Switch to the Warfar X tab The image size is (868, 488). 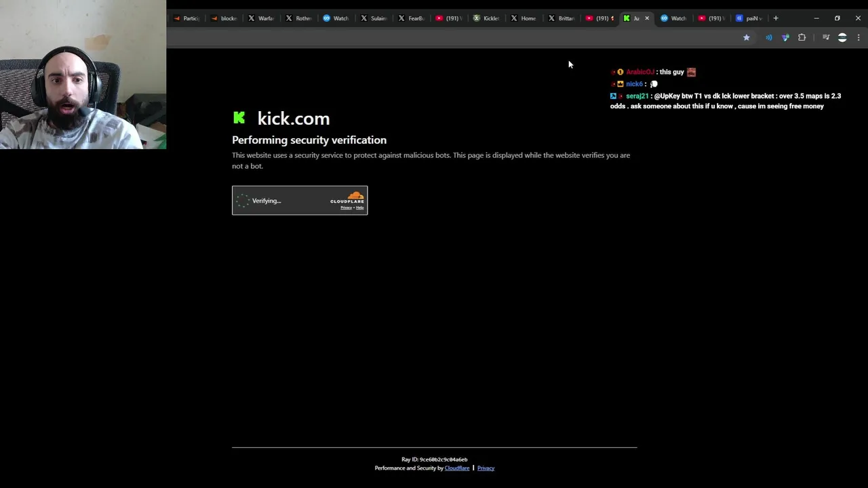[x=260, y=18]
